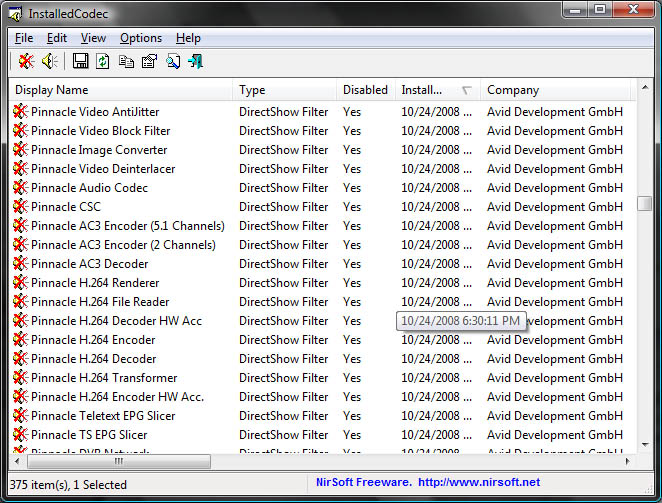Click the Copy Selected Items icon
Screen dimensions: 662x503
(126, 62)
